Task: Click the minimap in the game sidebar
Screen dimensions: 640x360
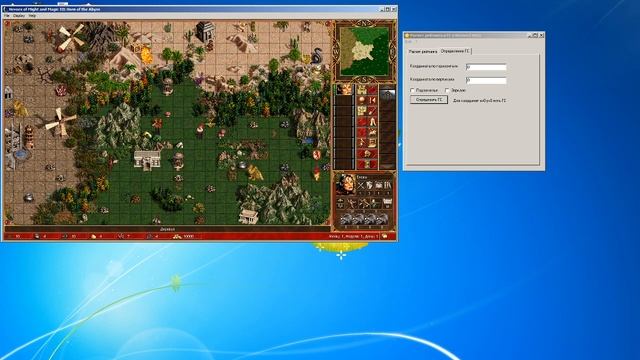Action: (364, 51)
